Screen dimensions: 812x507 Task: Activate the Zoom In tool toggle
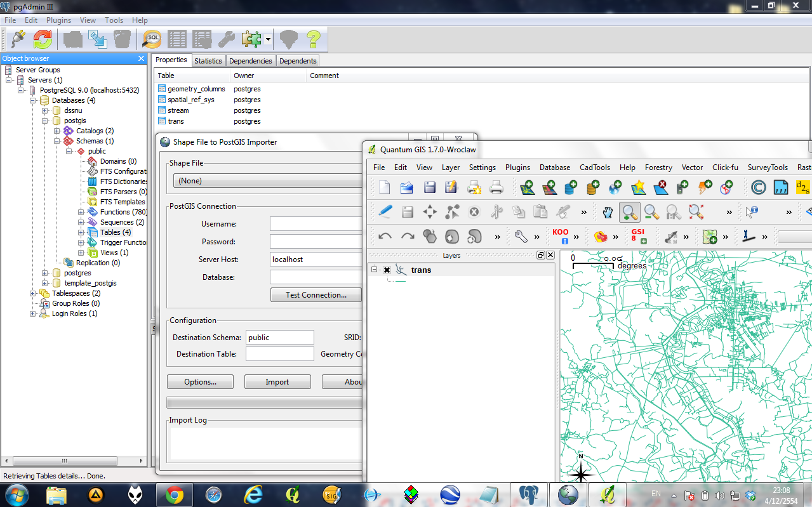click(630, 212)
